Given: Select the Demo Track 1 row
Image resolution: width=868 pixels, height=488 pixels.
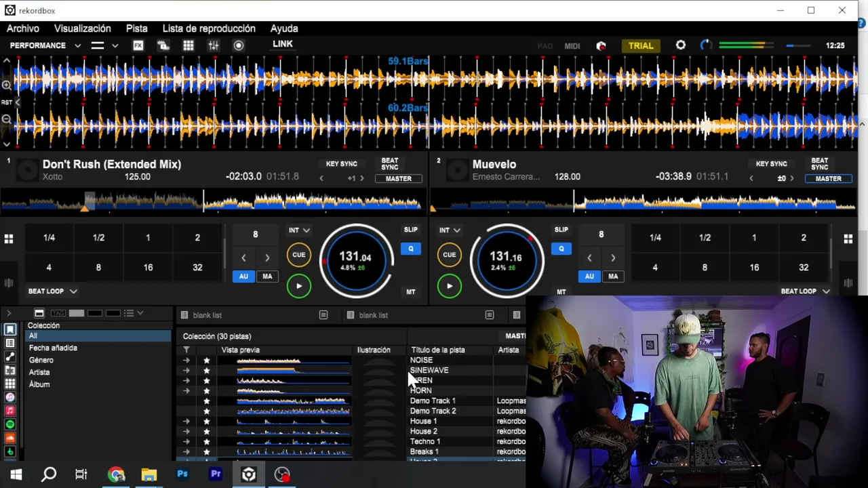Looking at the screenshot, I should tap(433, 401).
